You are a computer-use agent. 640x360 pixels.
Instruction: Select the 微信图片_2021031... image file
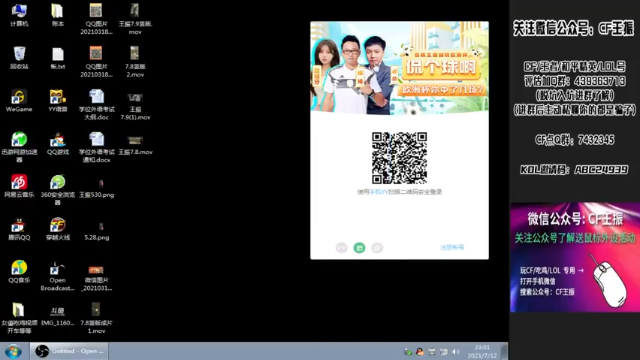[x=96, y=278]
